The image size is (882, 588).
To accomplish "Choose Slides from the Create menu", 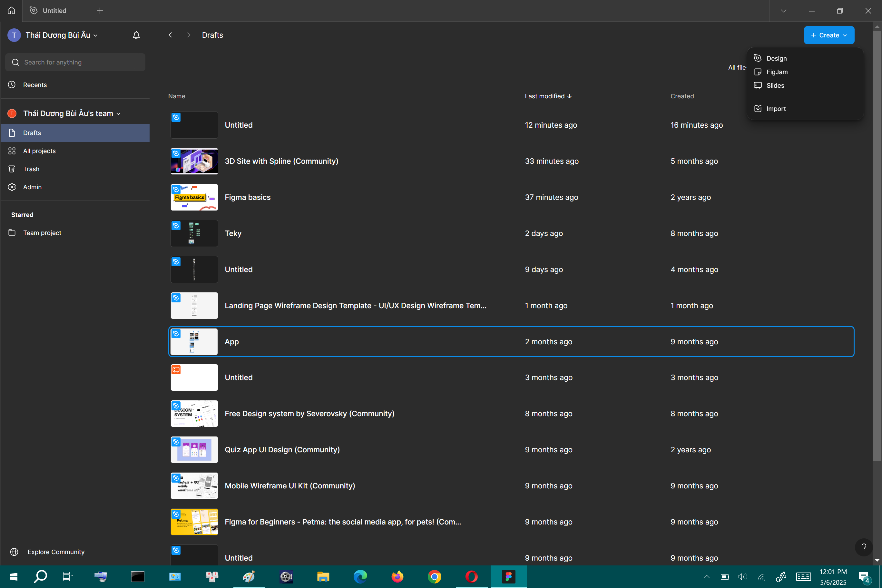I will click(805, 85).
